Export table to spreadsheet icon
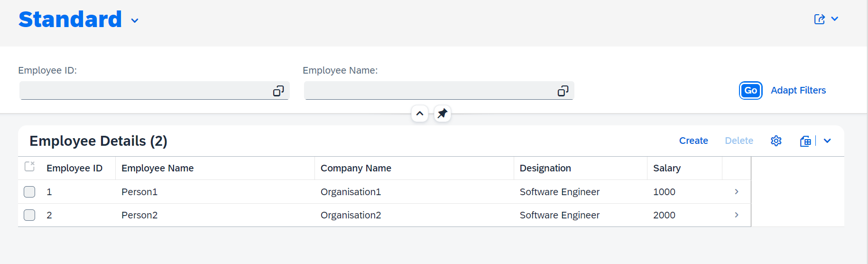 click(x=805, y=141)
